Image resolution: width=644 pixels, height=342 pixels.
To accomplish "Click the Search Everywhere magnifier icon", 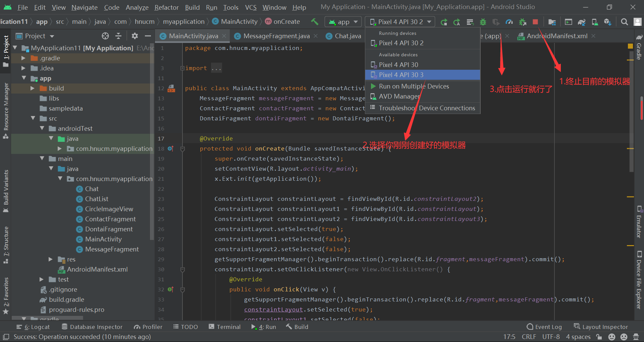I will [x=624, y=22].
